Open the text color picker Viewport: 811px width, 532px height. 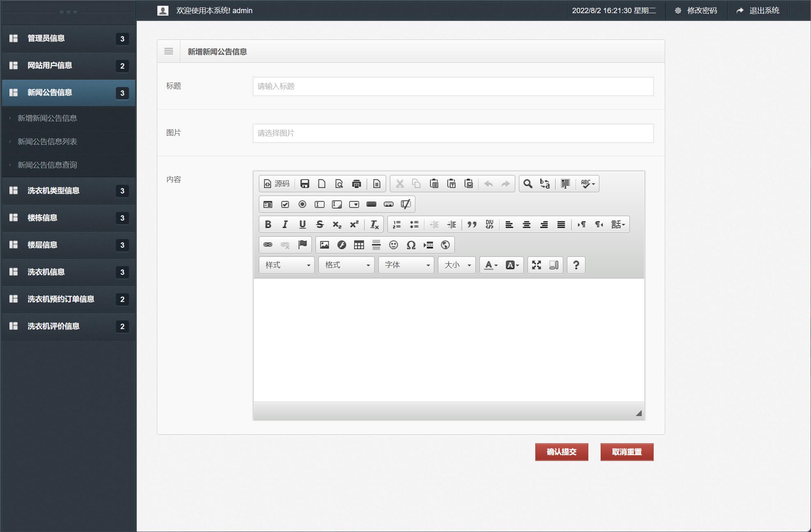[491, 265]
